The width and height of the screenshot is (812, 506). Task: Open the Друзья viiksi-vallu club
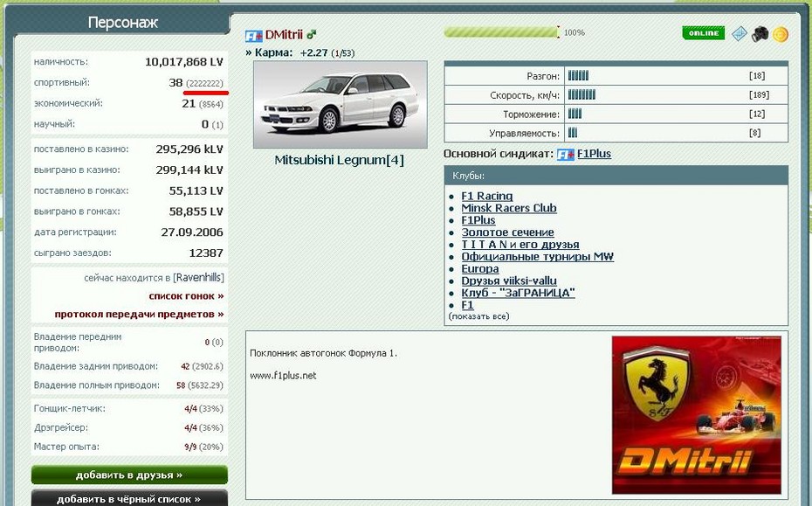[509, 281]
